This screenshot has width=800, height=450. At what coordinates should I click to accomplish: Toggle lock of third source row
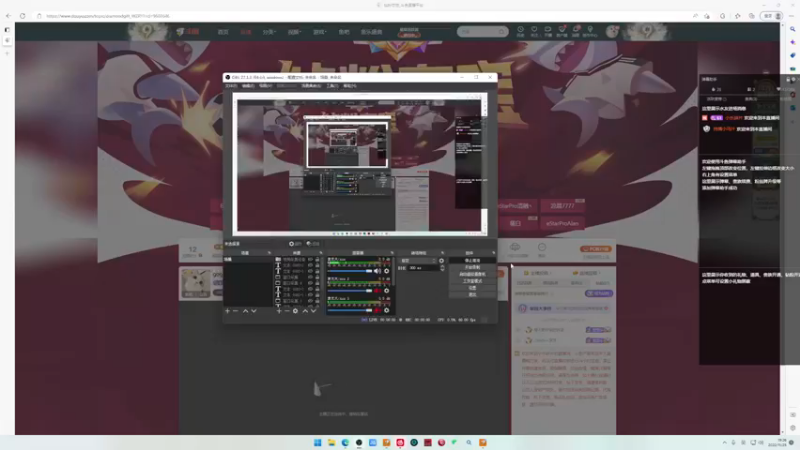[x=317, y=271]
